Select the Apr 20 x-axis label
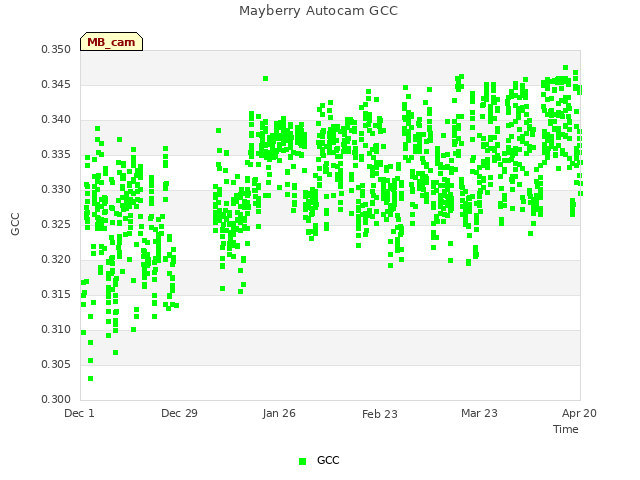 pyautogui.click(x=579, y=413)
